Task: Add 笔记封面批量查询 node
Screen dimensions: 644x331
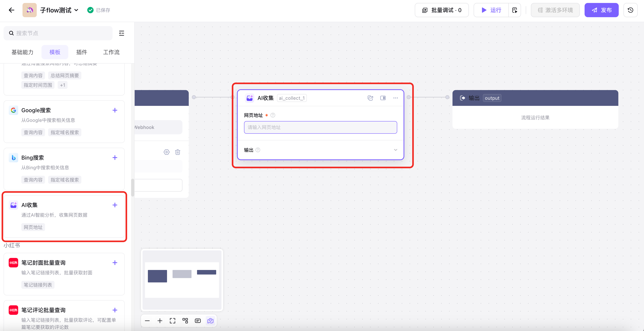Action: pyautogui.click(x=115, y=262)
